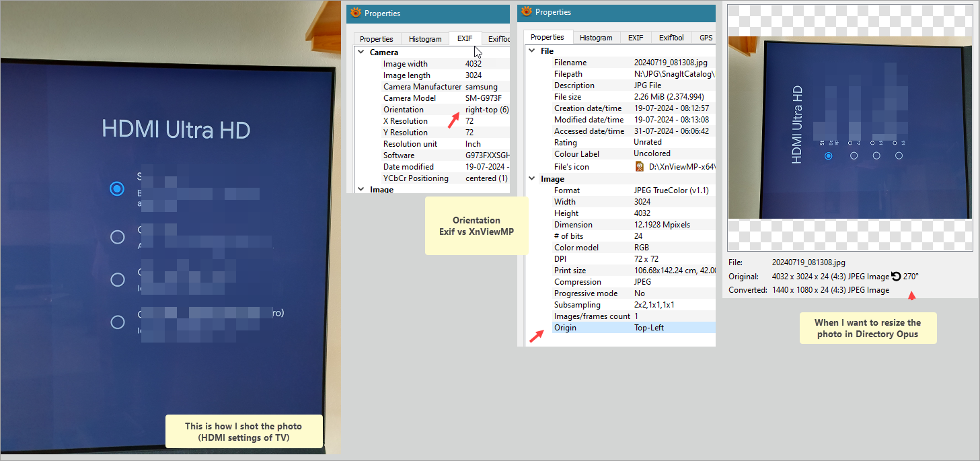The image size is (980, 461).
Task: Click the rotated TV photo preview in Directory Opus
Action: tap(850, 127)
